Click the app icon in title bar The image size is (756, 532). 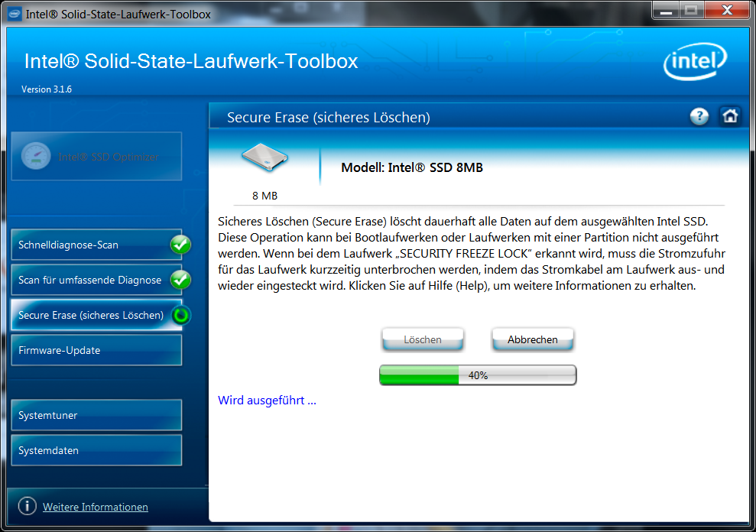click(x=15, y=14)
